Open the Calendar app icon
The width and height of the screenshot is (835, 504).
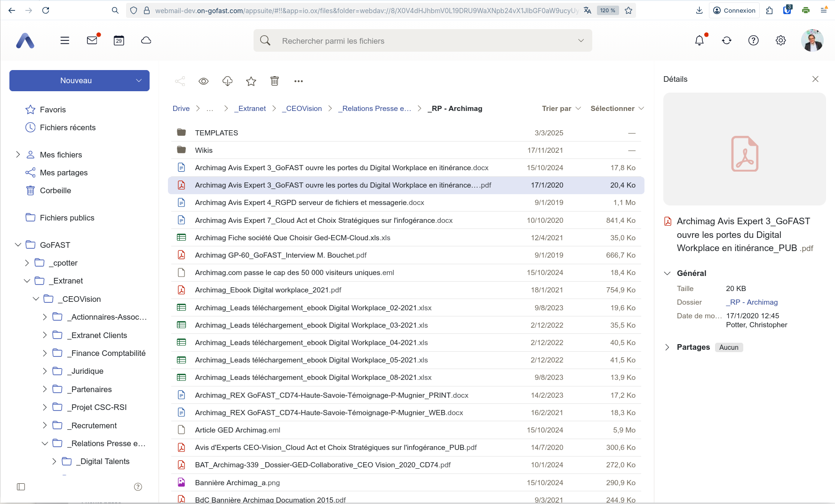(x=119, y=40)
